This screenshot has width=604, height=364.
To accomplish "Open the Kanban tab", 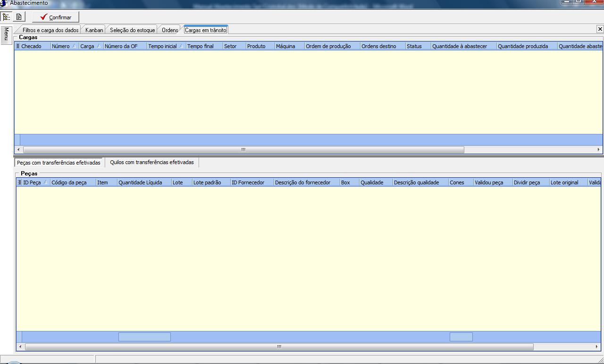I will pyautogui.click(x=94, y=30).
